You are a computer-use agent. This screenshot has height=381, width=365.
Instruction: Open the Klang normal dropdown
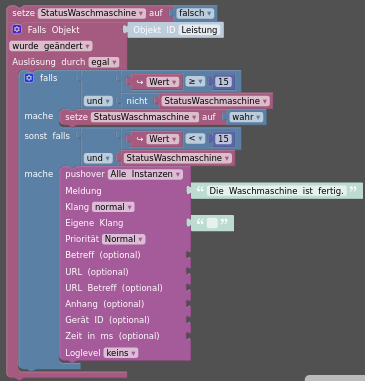tap(113, 207)
